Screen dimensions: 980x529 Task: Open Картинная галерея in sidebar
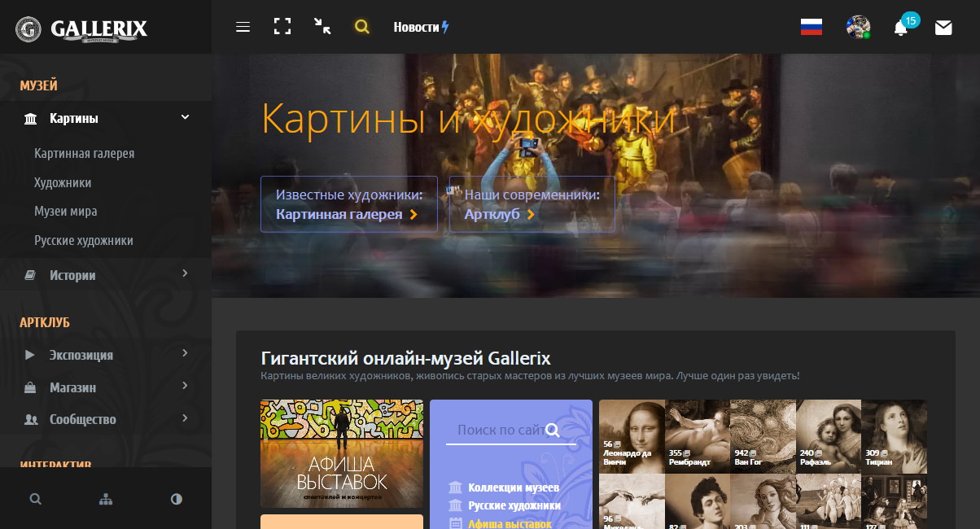point(85,153)
